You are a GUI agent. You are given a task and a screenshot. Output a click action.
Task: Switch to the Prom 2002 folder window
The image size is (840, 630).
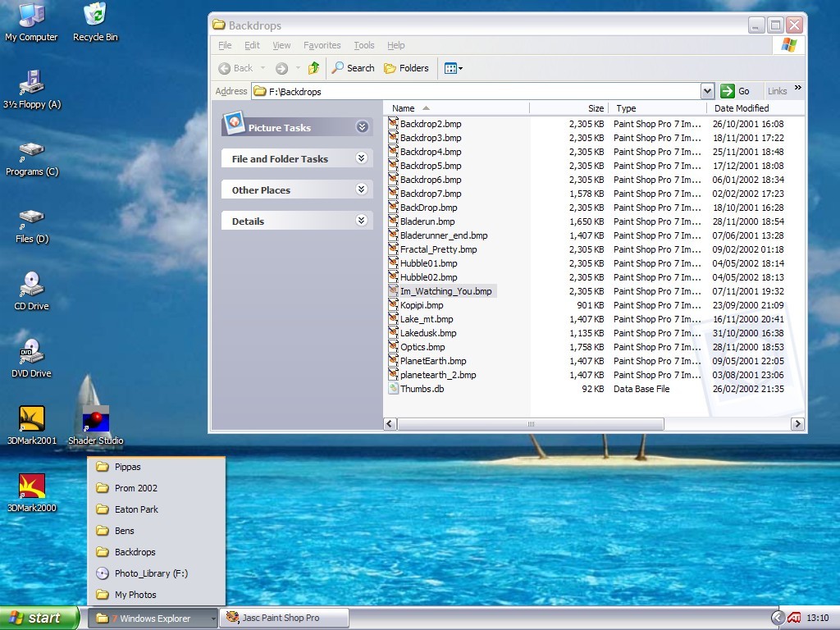coord(157,488)
